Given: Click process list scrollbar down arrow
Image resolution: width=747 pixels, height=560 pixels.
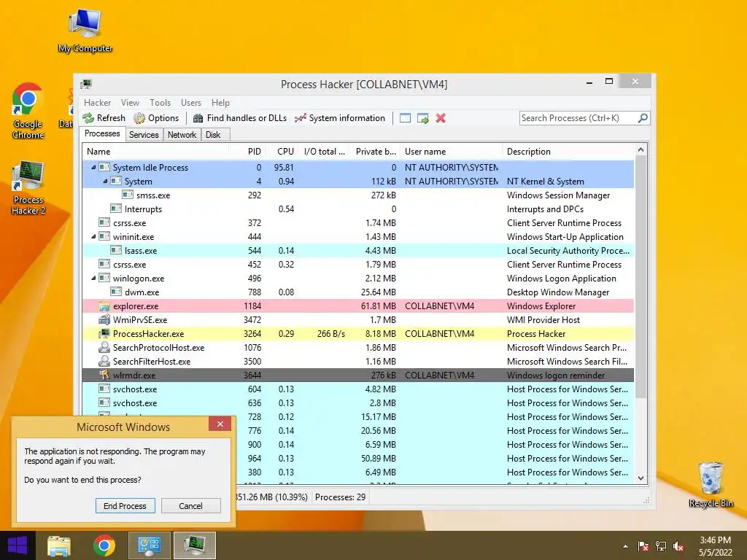Looking at the screenshot, I should coord(640,478).
